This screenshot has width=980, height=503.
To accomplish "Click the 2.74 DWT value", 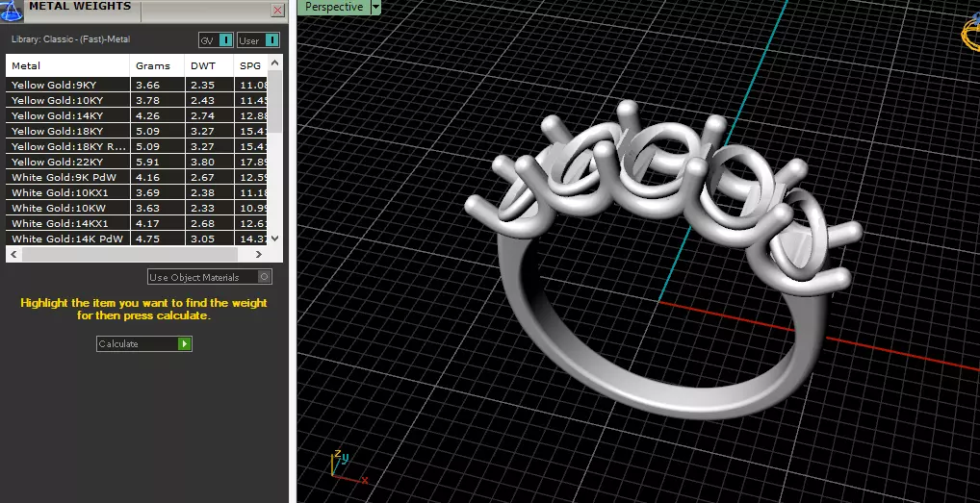I will (202, 115).
